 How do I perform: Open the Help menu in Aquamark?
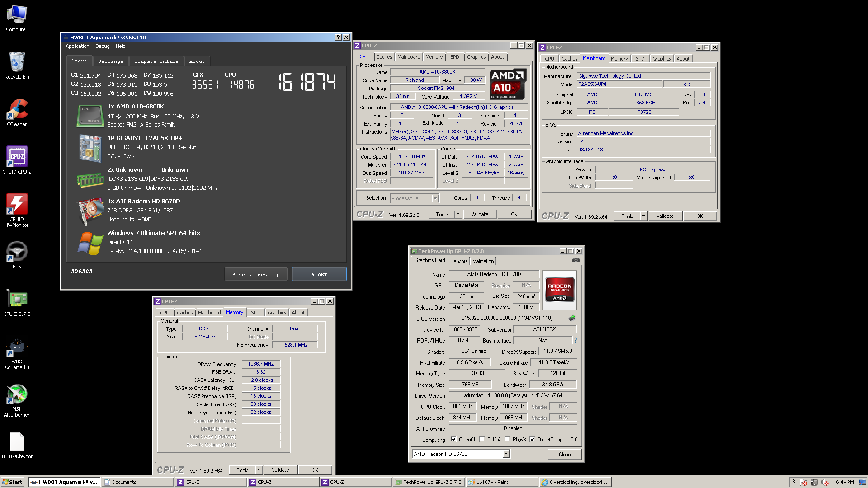click(120, 46)
